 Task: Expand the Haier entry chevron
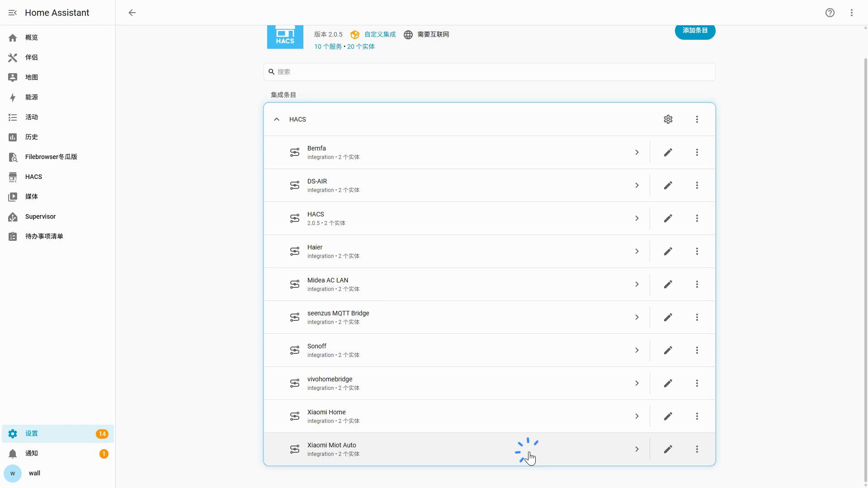click(637, 251)
